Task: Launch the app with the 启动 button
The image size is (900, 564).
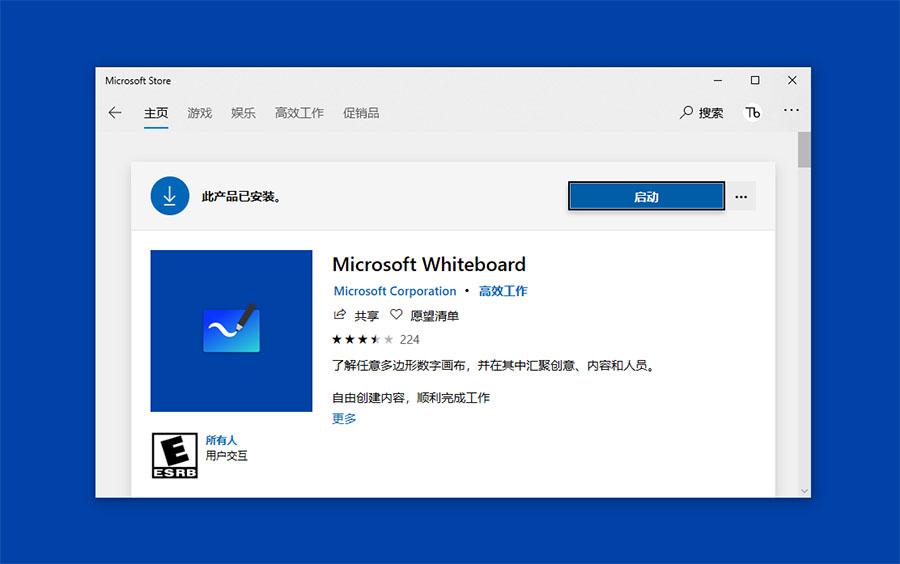Action: point(646,197)
